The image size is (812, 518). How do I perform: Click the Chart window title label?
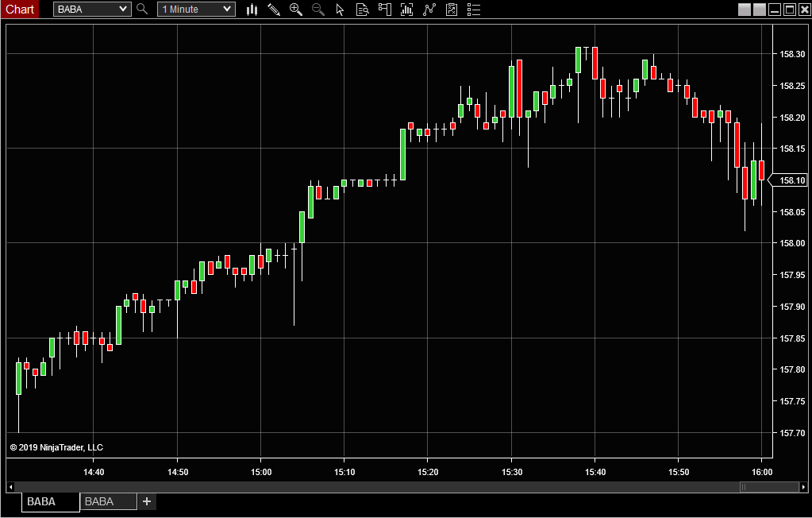[x=20, y=10]
